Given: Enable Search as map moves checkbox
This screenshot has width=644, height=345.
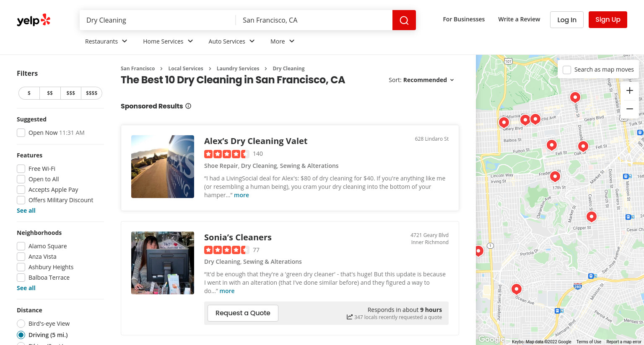Looking at the screenshot, I should 567,70.
